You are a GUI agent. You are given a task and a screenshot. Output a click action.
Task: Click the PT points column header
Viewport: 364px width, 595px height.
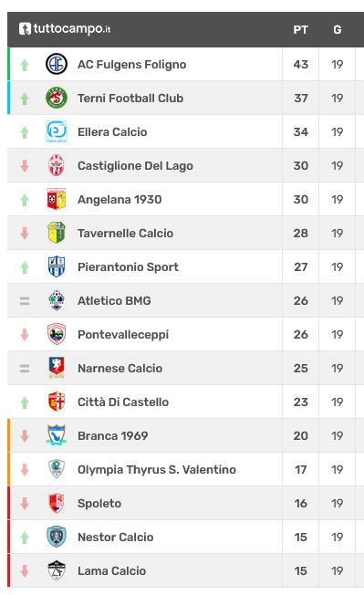coord(301,29)
